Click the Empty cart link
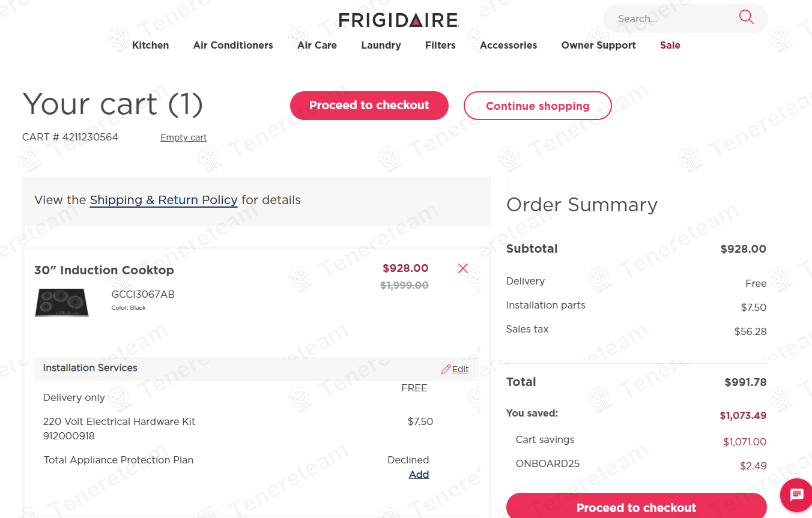Viewport: 812px width, 518px height. (183, 137)
